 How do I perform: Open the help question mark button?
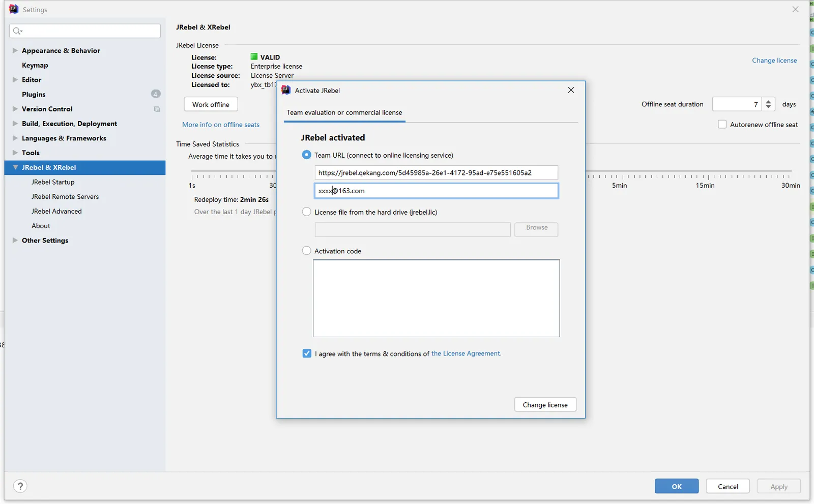pos(20,486)
